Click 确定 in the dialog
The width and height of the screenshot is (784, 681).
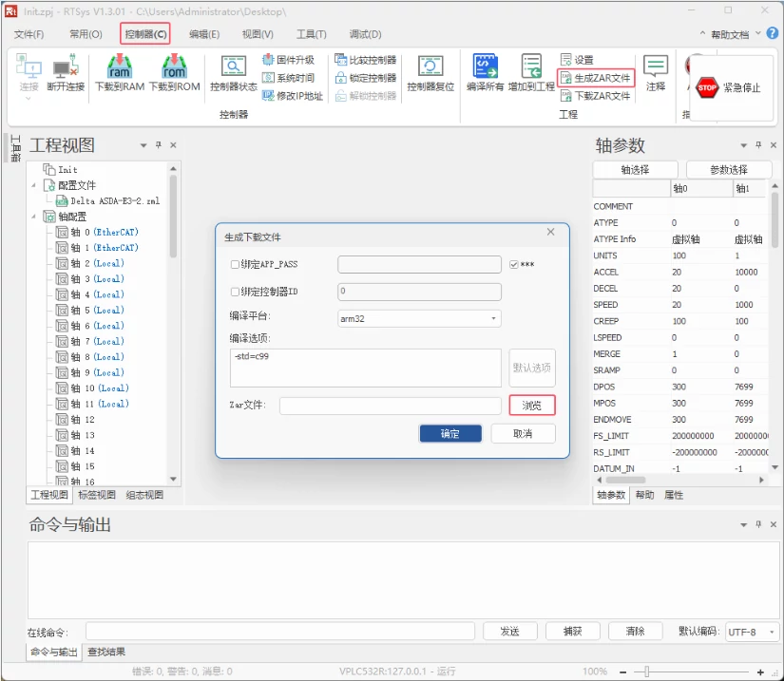coord(449,434)
